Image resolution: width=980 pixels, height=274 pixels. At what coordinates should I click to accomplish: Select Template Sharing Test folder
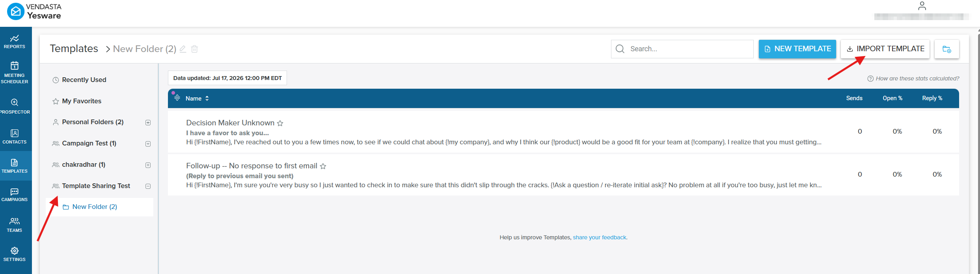(96, 186)
